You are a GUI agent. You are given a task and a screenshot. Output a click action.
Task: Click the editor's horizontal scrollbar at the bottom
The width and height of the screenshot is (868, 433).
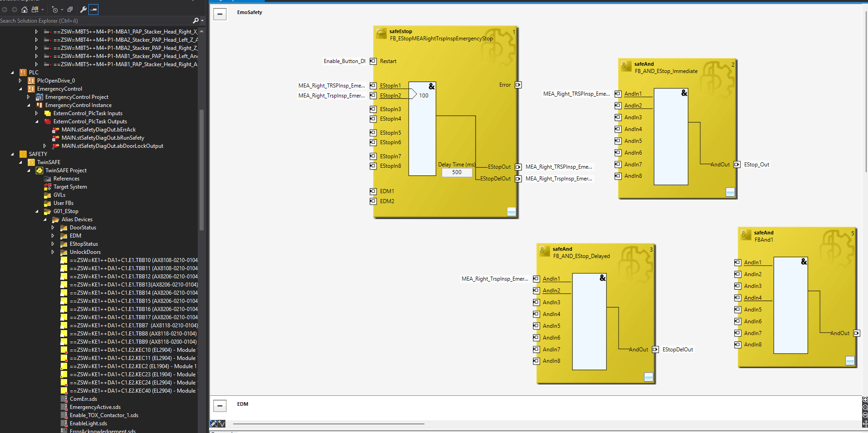(328, 424)
